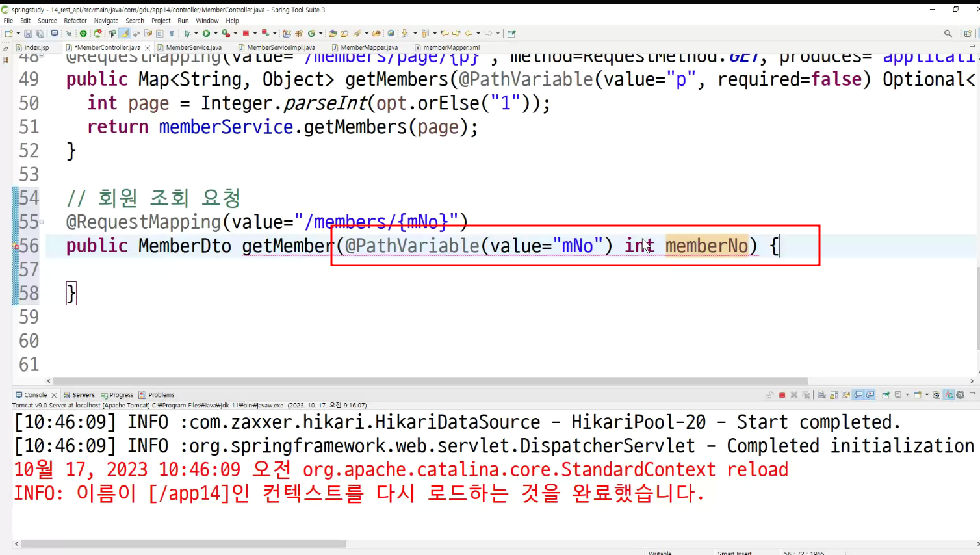The image size is (980, 555).
Task: Click the Pin Console icon
Action: point(885,395)
